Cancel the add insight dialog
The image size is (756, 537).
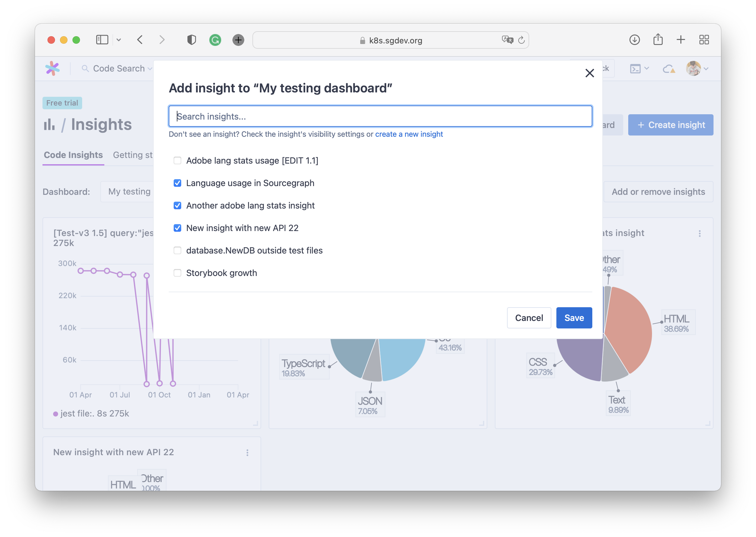pos(529,318)
